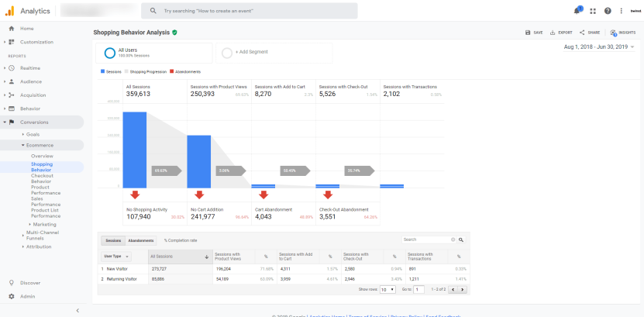Click the red Abandonments legend swatch
Viewport: 644px width, 317px height.
point(172,72)
